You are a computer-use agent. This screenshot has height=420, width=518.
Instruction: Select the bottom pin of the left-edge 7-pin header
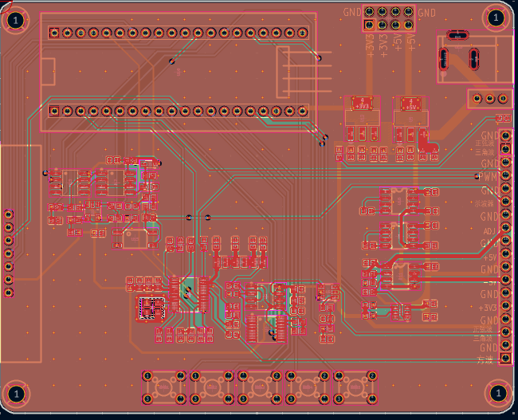(x=9, y=292)
